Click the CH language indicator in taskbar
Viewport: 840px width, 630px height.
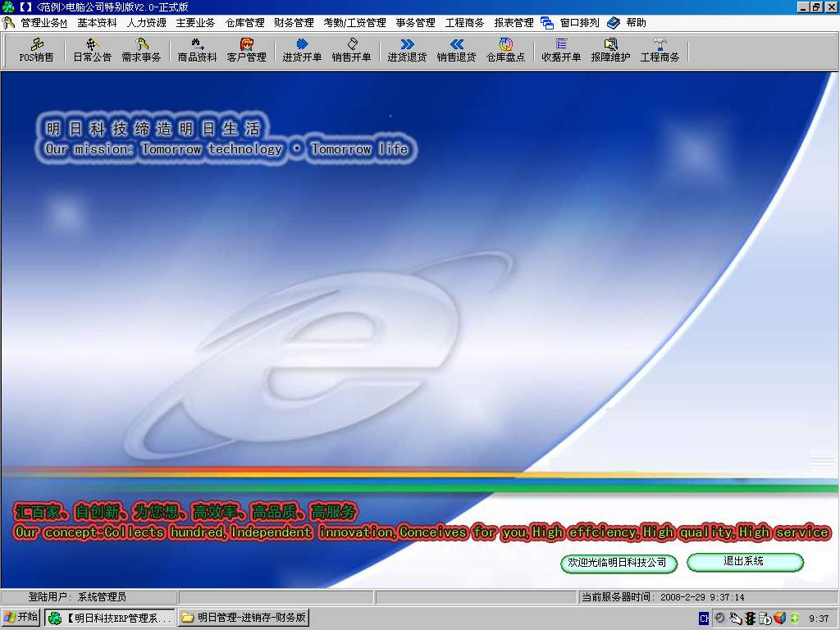pos(704,619)
